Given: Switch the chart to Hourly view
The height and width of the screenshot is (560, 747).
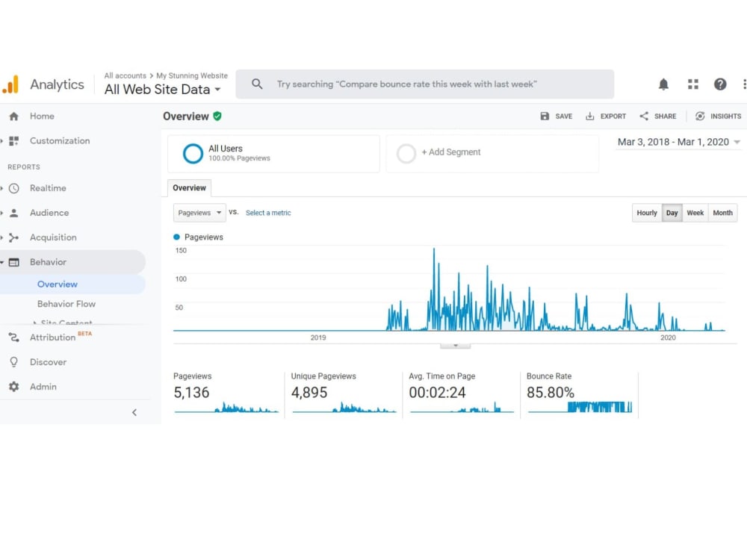Looking at the screenshot, I should click(646, 213).
